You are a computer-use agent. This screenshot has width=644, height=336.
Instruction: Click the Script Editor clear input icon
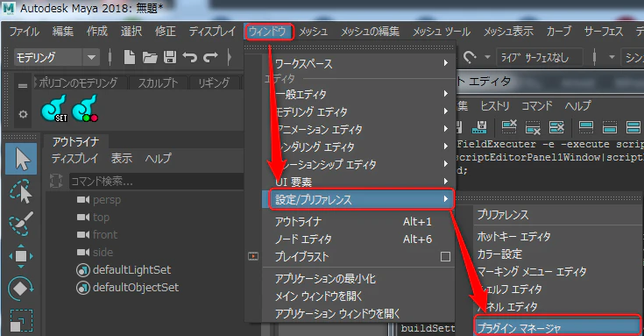pyautogui.click(x=533, y=127)
